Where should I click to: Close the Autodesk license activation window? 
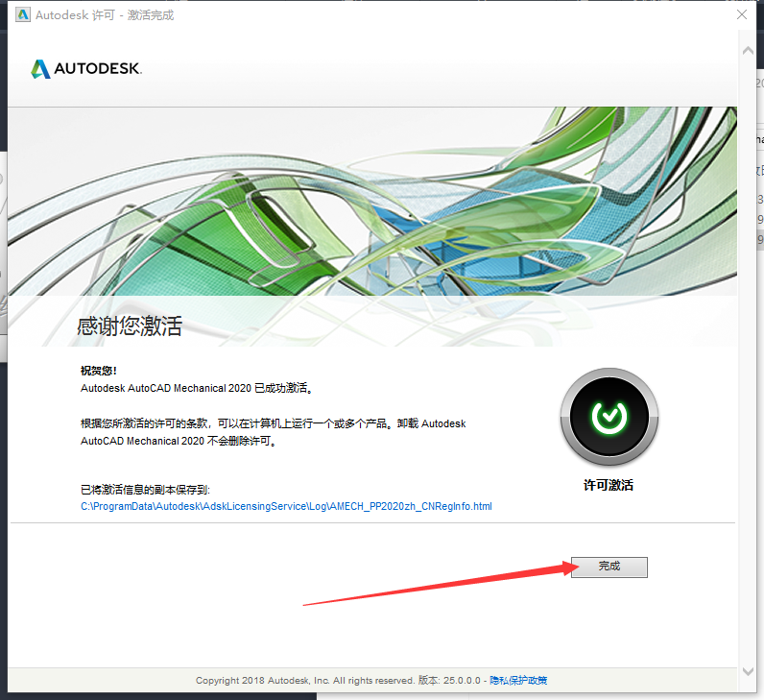click(742, 14)
